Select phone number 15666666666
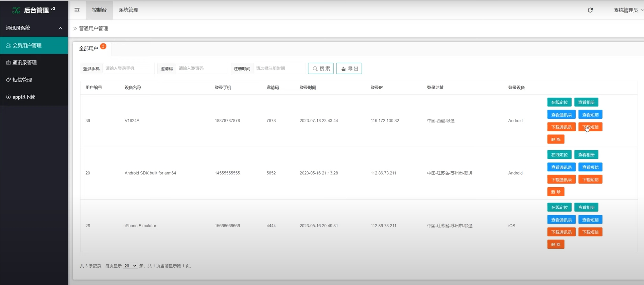The height and width of the screenshot is (285, 644). 227,226
